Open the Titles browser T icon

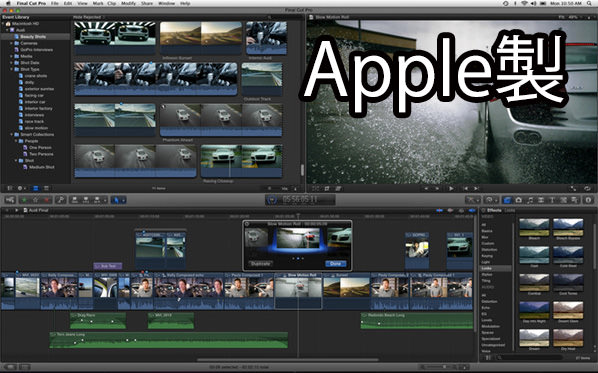click(x=551, y=200)
